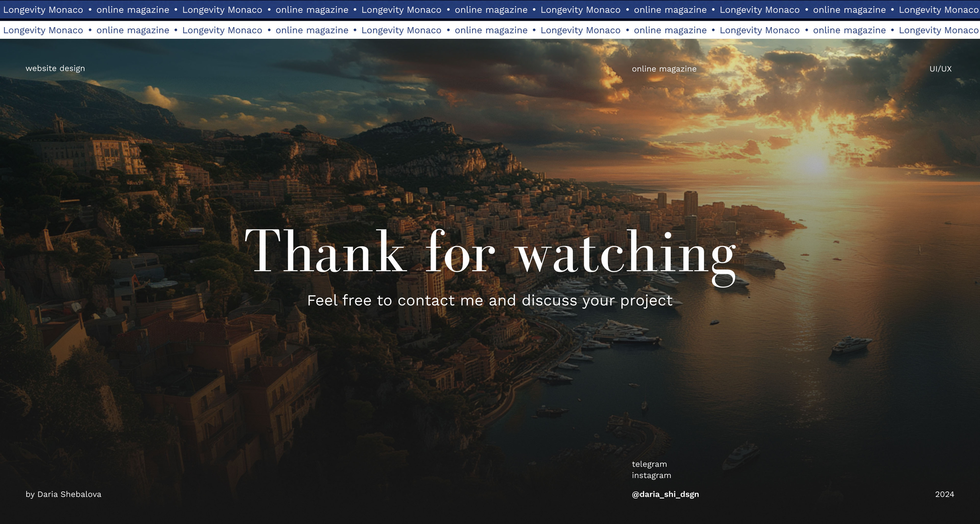The height and width of the screenshot is (524, 980).
Task: Click 'online magazine' header label in hero
Action: [664, 69]
